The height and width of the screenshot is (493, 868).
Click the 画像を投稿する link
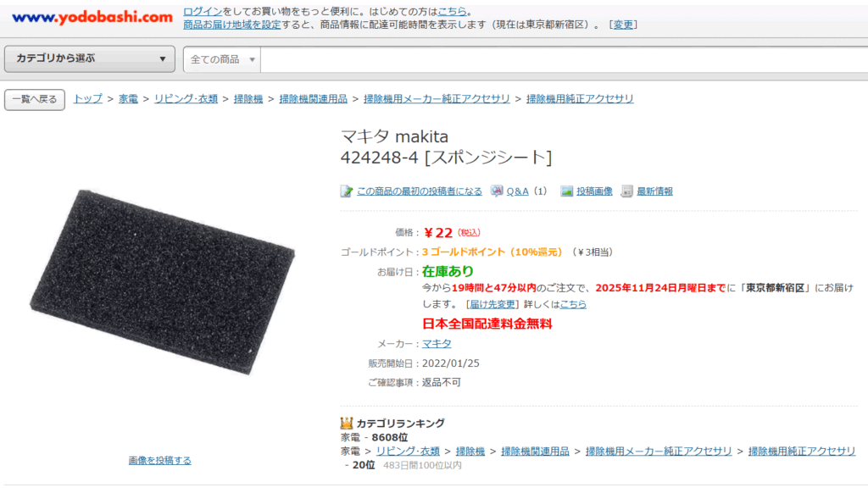(x=160, y=460)
